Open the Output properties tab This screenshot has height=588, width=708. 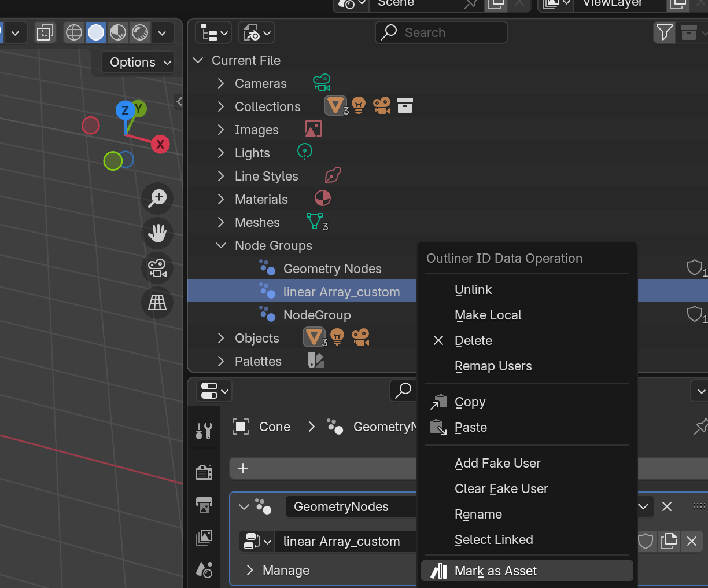(x=204, y=505)
